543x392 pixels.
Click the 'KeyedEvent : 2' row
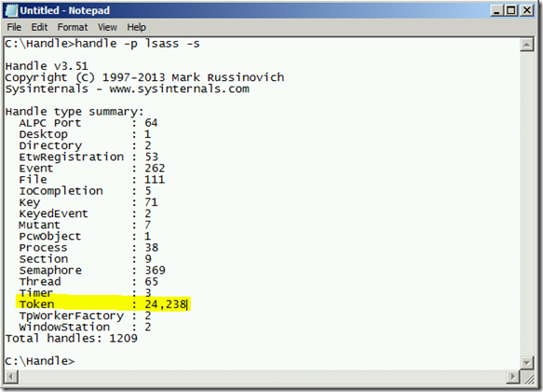click(x=85, y=213)
